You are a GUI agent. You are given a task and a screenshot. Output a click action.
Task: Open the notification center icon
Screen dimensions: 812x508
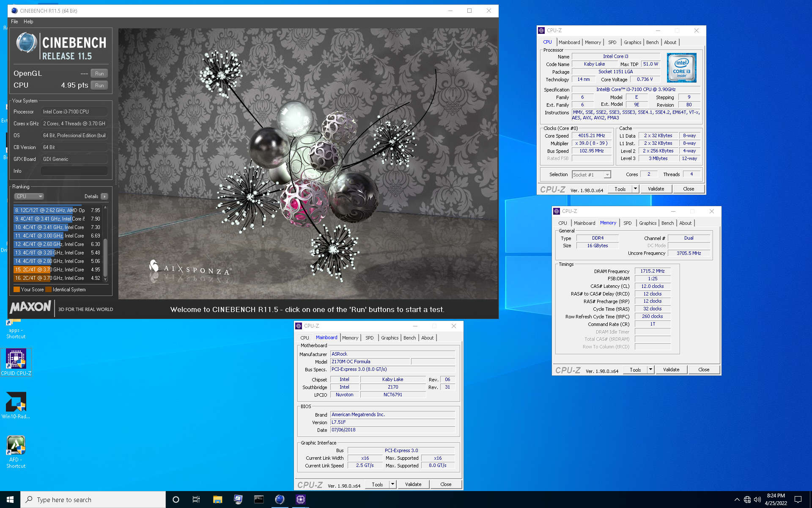click(x=798, y=500)
